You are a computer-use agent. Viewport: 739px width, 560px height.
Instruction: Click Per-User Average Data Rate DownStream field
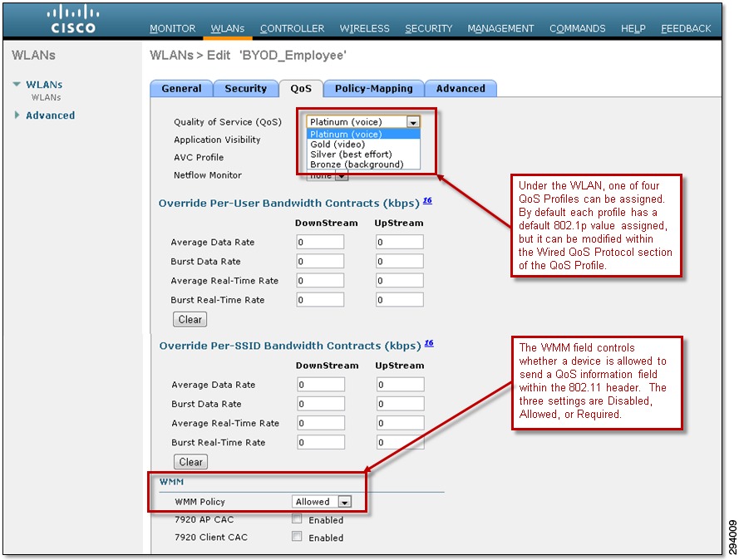coord(321,242)
